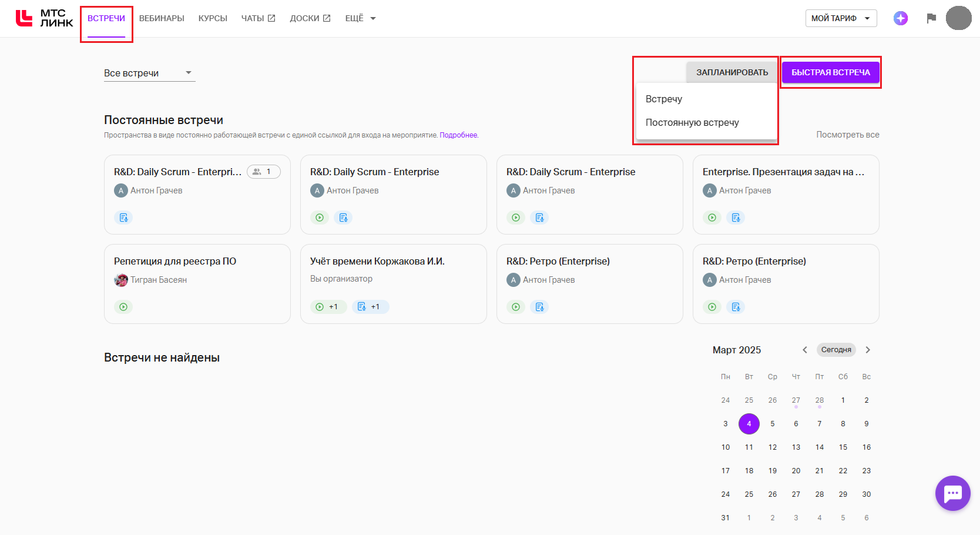Click Посмотреть все link

click(848, 135)
